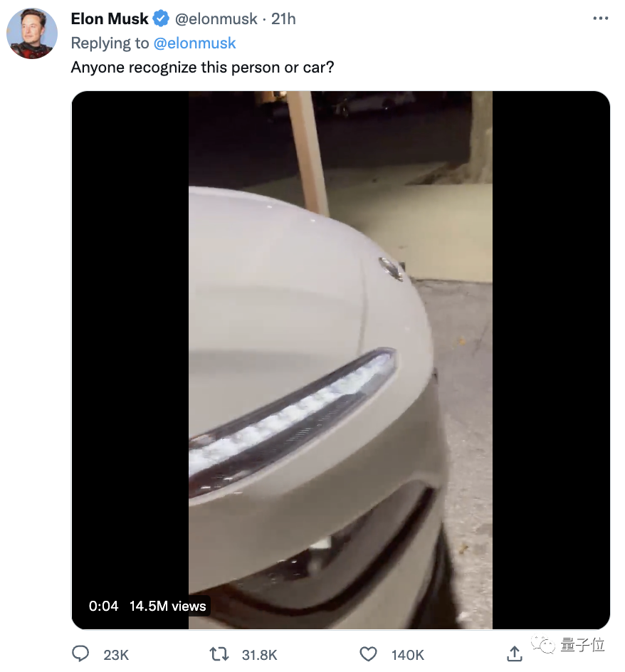Click the 14.5M views label
Screen dimensions: 625x672
click(167, 606)
